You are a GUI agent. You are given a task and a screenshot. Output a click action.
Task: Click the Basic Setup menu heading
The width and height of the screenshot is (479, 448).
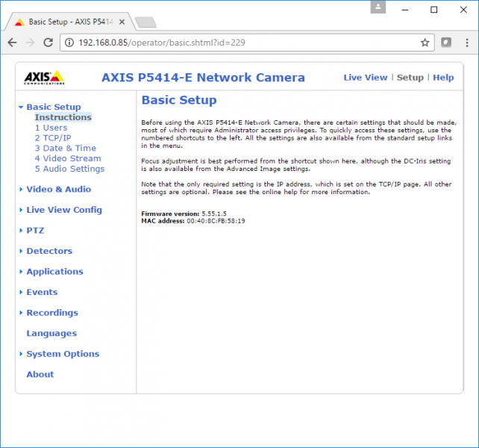point(54,107)
